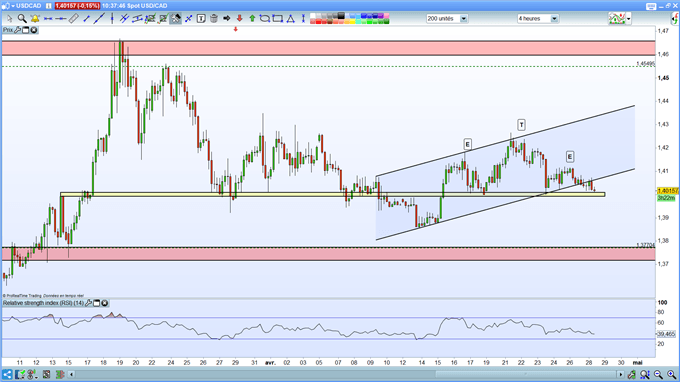Image resolution: width=680 pixels, height=382 pixels.
Task: Open the bottom-left checkmark chart tool icon
Action: (x=20, y=374)
